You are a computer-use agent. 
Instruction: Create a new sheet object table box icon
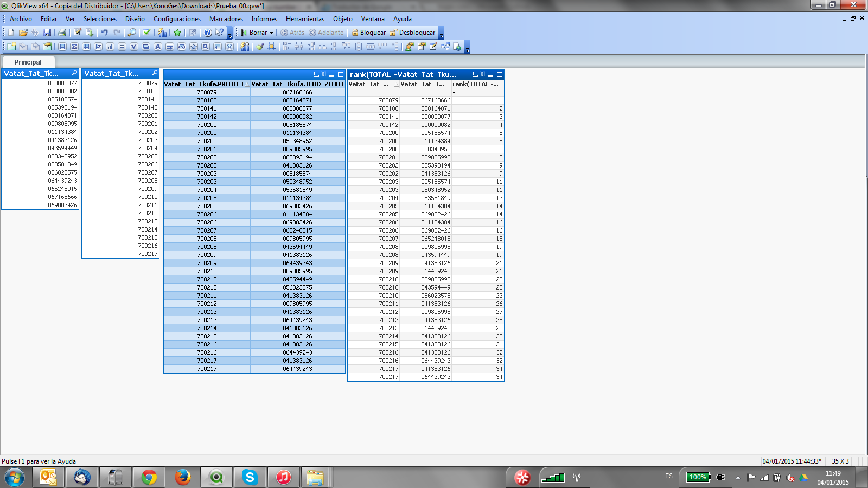[x=86, y=47]
